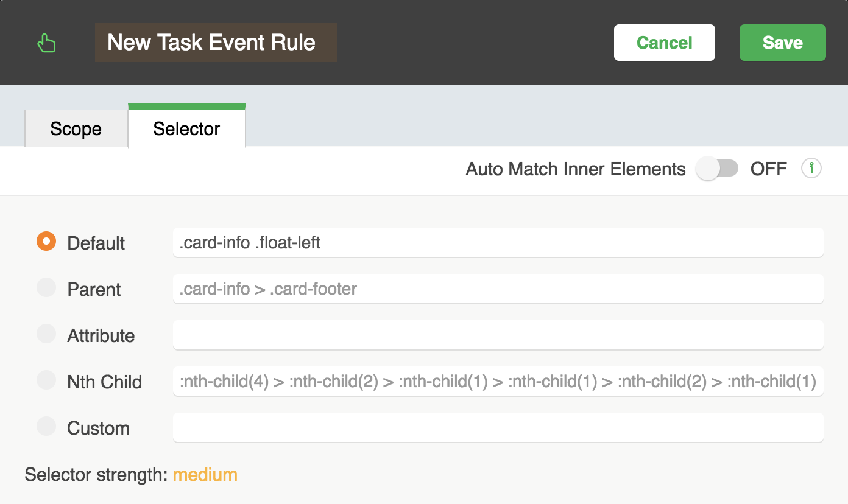
Task: Cancel the new rule
Action: pyautogui.click(x=665, y=43)
